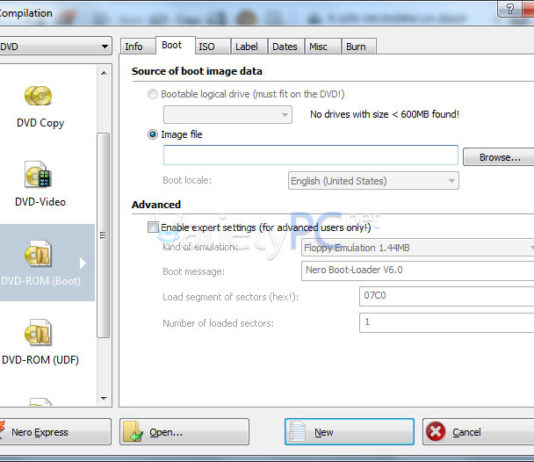This screenshot has width=534, height=462.
Task: Go to the Label tab
Action: tap(249, 46)
